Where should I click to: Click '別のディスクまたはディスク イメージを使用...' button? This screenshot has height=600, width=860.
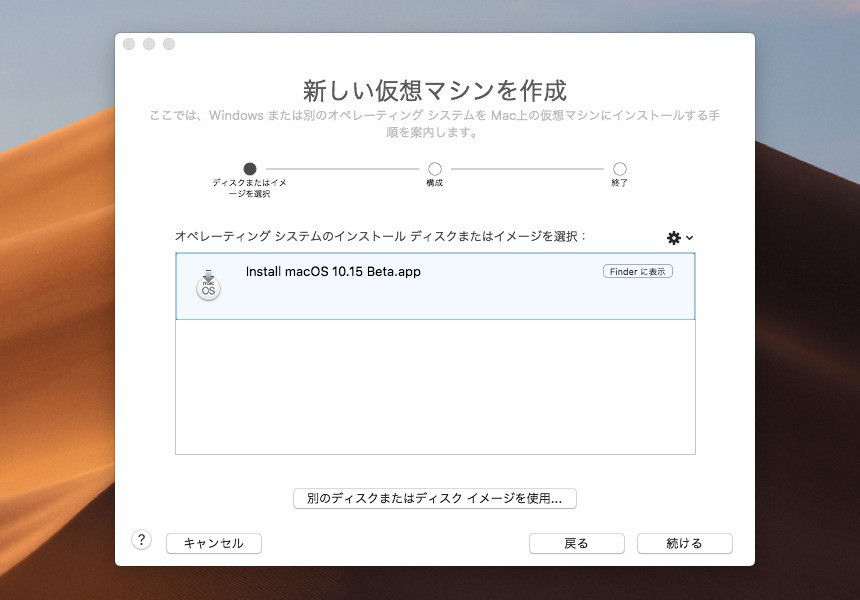click(x=434, y=499)
